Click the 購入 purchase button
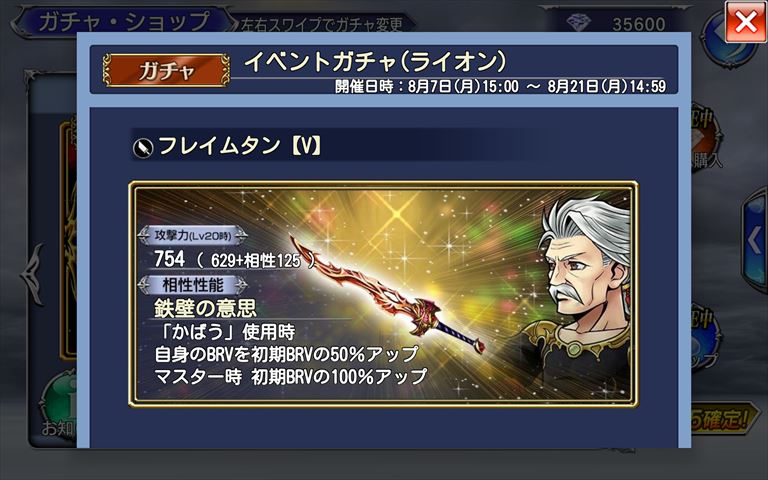 706,160
